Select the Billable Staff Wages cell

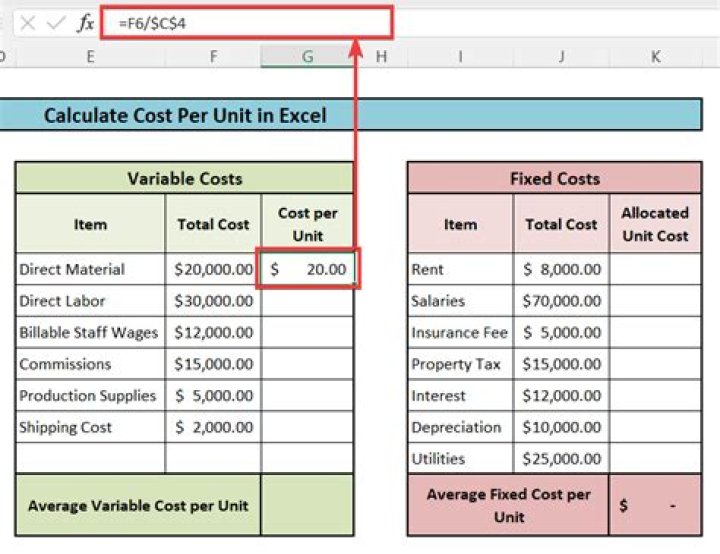click(x=90, y=333)
